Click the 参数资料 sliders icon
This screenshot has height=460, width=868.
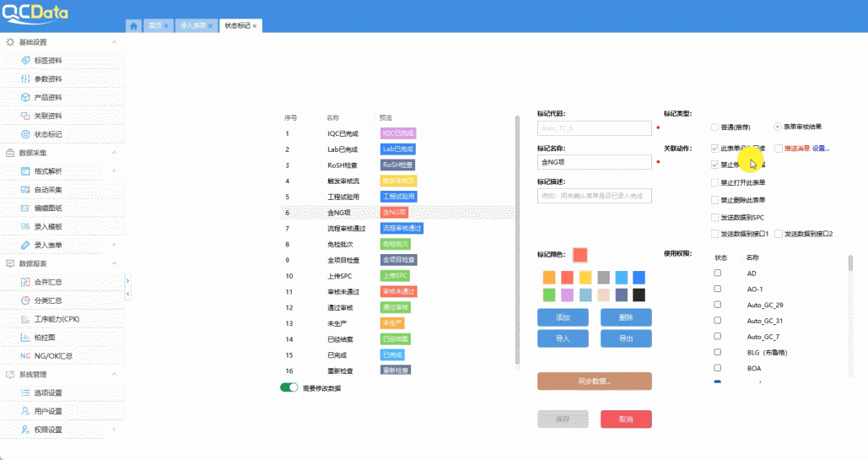click(26, 79)
